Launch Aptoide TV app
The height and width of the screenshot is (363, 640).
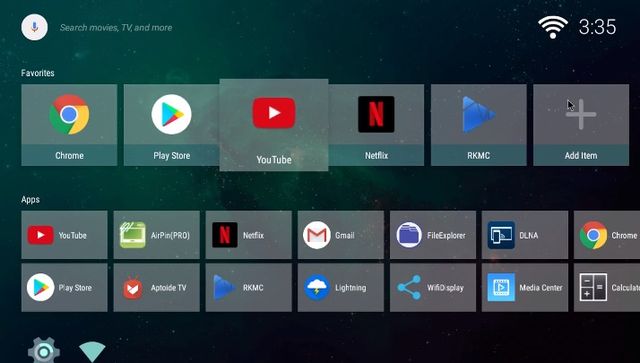[157, 287]
